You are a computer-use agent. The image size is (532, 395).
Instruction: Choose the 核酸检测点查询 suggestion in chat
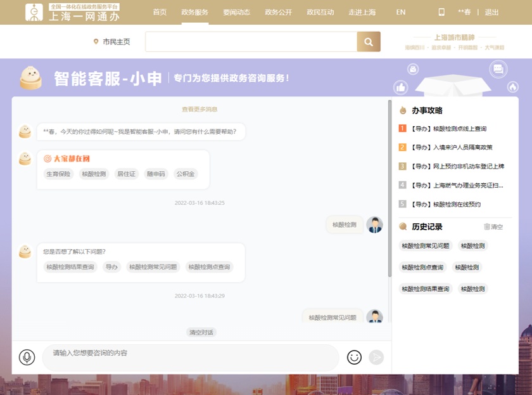click(209, 267)
